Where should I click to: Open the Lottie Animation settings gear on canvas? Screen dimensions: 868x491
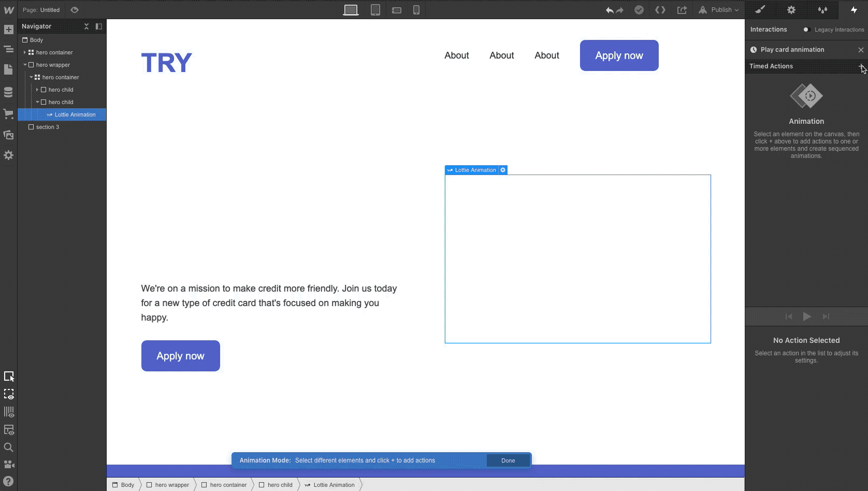pos(502,170)
